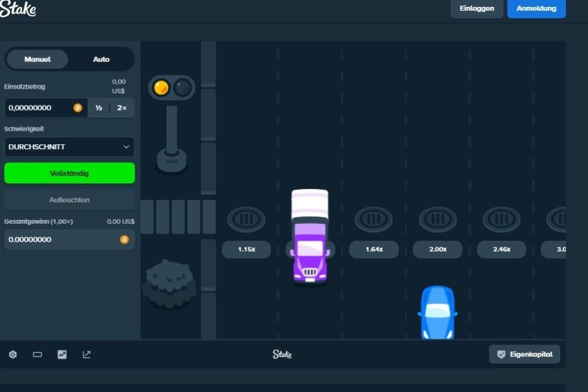This screenshot has height=392, width=588.
Task: Click the blue Anmeldung button
Action: [536, 9]
